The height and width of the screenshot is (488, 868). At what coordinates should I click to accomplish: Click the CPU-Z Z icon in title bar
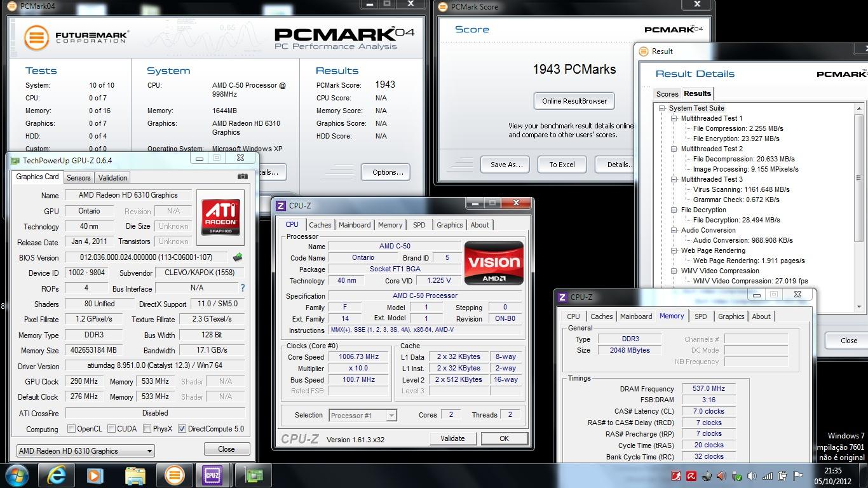[280, 205]
